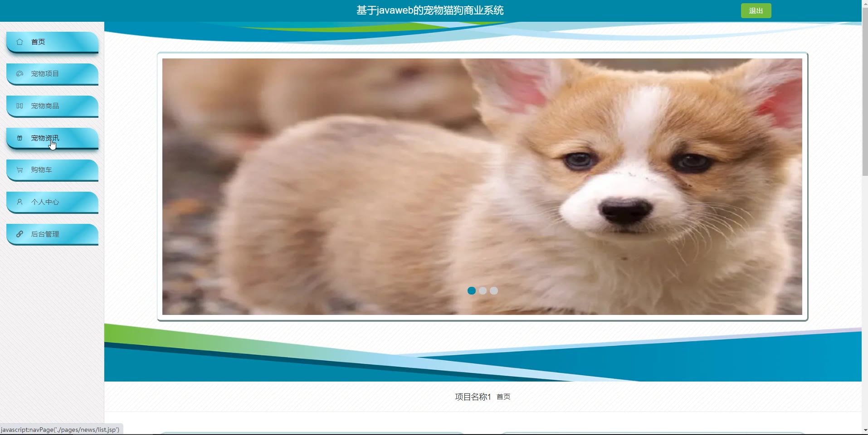Select the third carousel indicator dot
Image resolution: width=868 pixels, height=435 pixels.
[494, 291]
